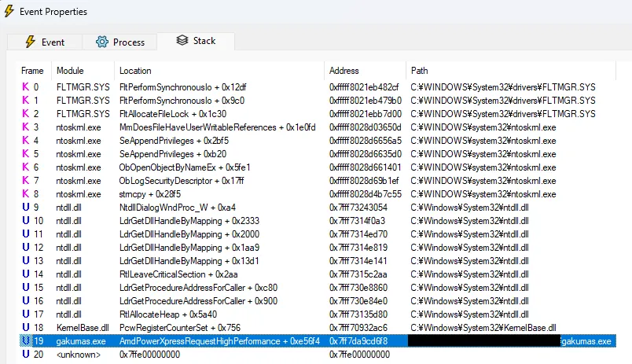Click the user-mode U icon for frame 18

pyautogui.click(x=26, y=327)
